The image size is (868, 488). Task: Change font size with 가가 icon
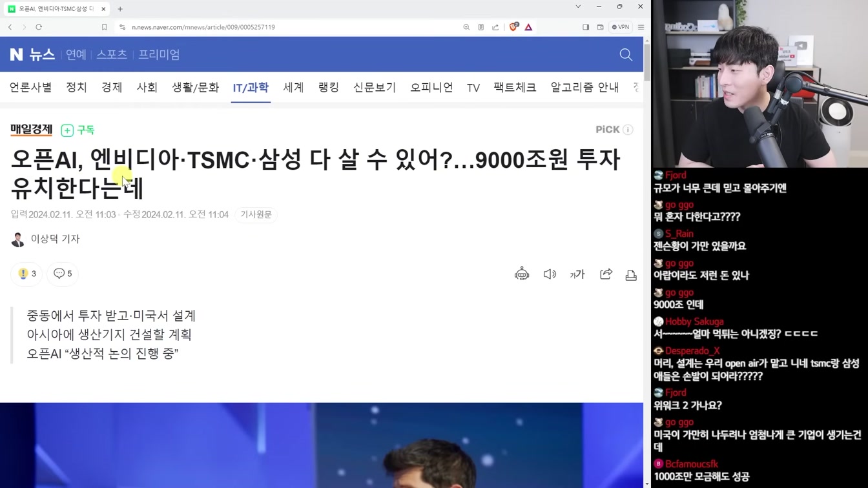pos(577,274)
